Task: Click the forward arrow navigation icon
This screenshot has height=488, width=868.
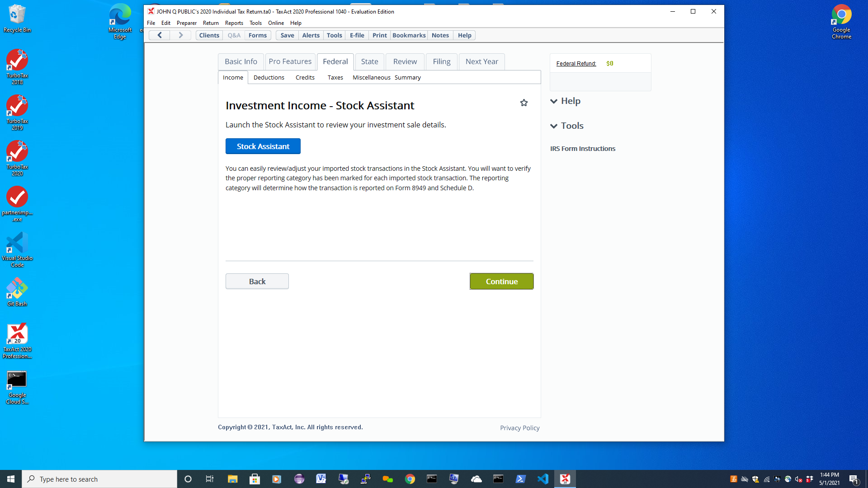Action: click(x=180, y=35)
